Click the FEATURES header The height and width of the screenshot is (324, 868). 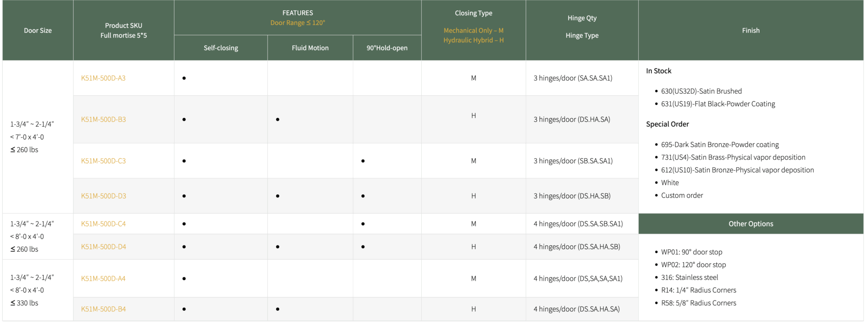tap(297, 13)
